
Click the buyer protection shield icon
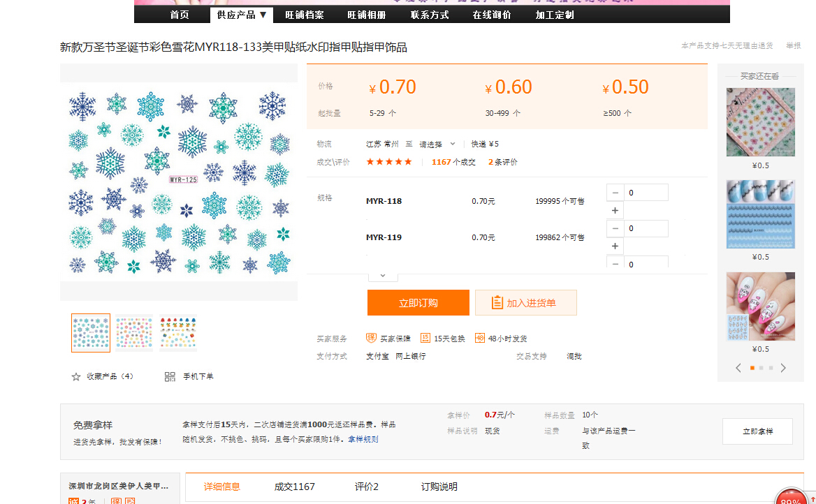coord(371,338)
